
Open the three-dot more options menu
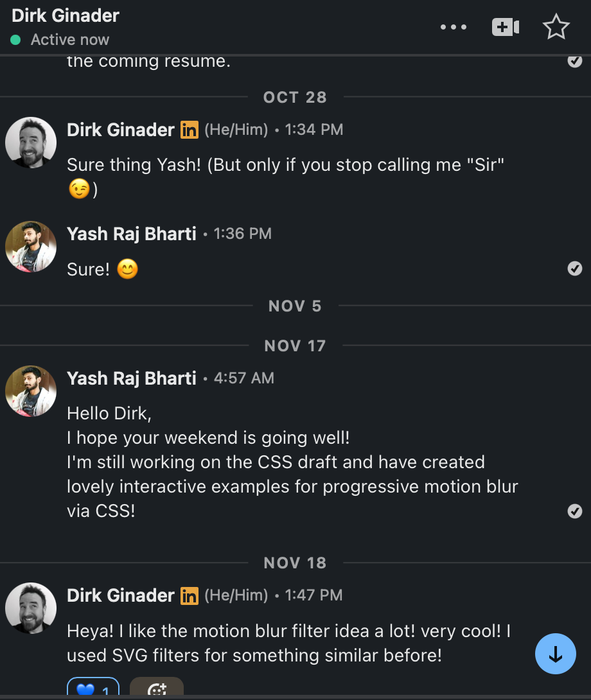point(454,27)
